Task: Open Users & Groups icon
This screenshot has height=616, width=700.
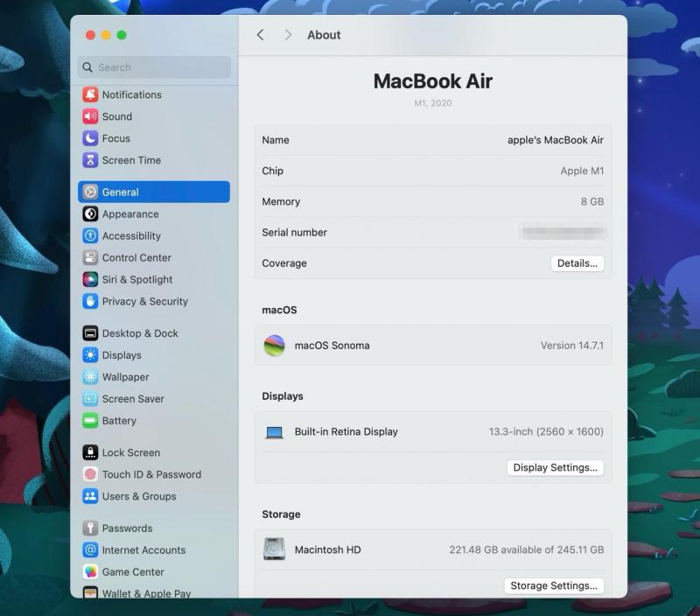Action: pyautogui.click(x=90, y=496)
